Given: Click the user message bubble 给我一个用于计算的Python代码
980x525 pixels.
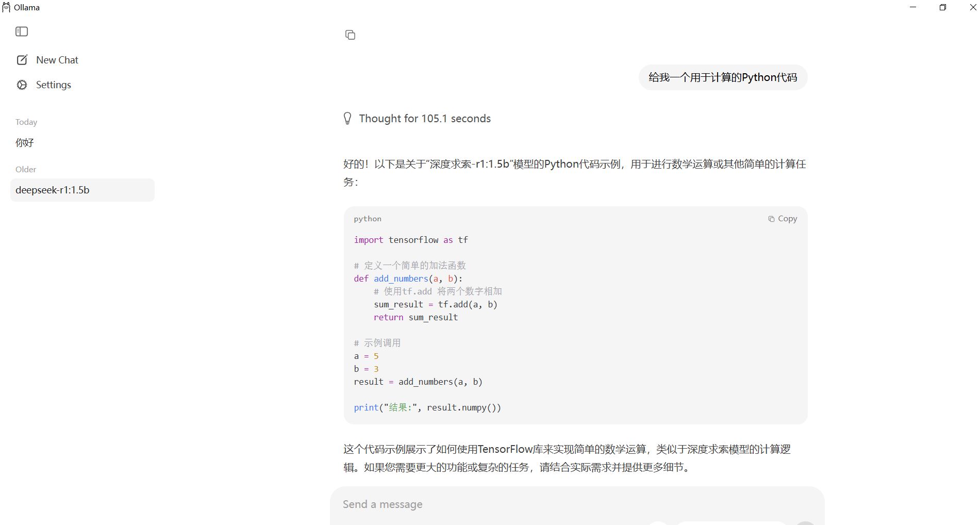Looking at the screenshot, I should click(x=723, y=77).
